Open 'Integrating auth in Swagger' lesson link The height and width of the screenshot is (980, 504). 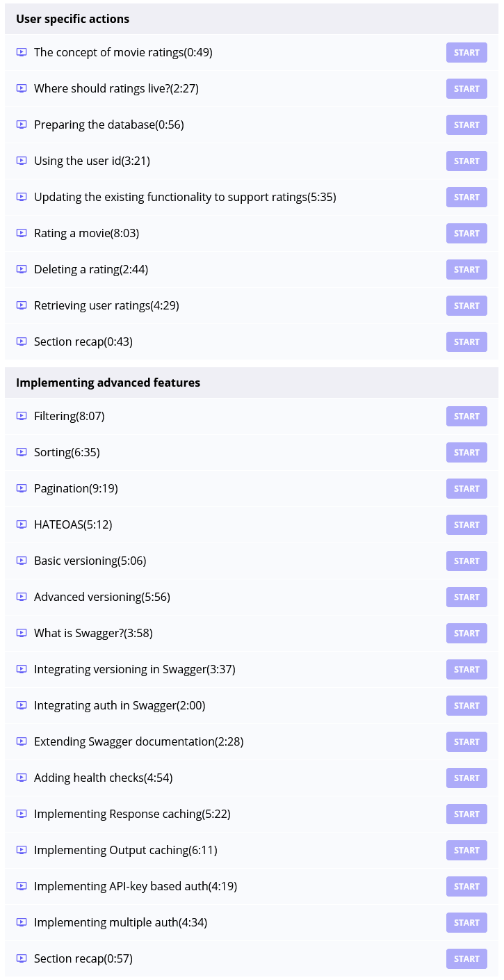120,705
